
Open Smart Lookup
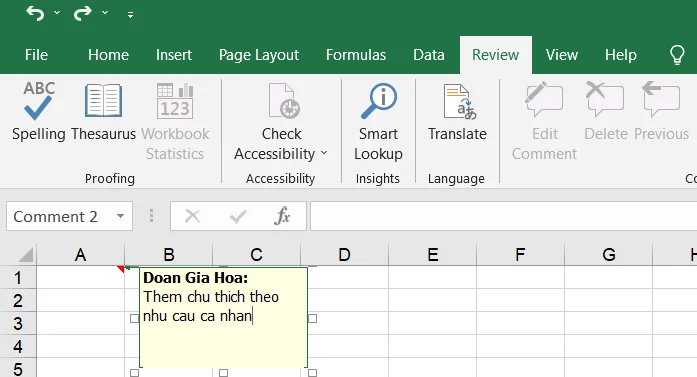[378, 121]
